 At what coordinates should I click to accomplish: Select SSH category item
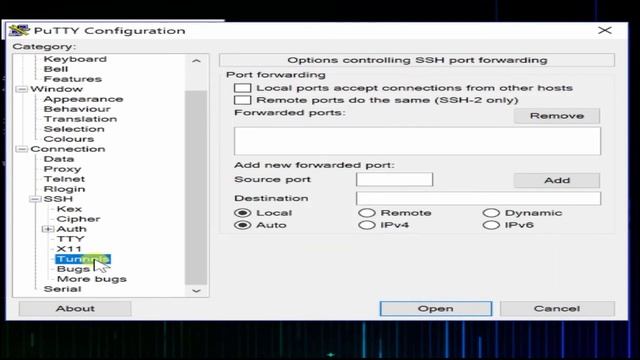click(x=58, y=199)
